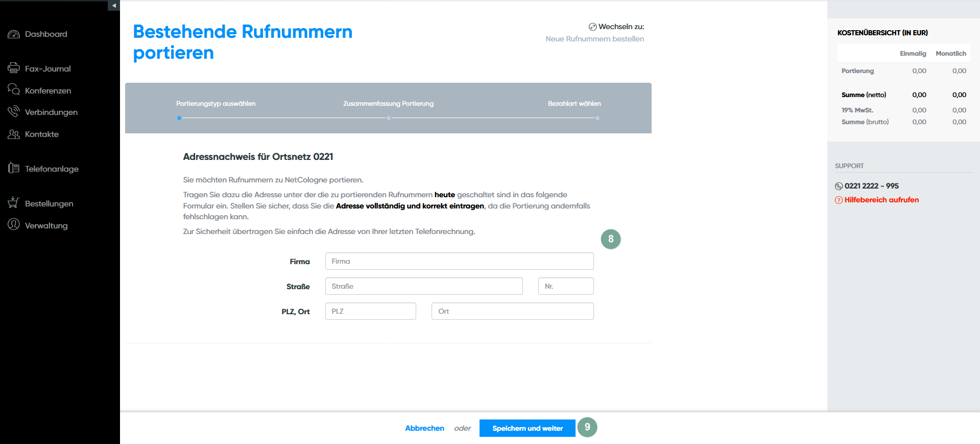Screen dimensions: 980x444
Task: Open Hilfebereich aufrufen support link
Action: click(x=881, y=200)
